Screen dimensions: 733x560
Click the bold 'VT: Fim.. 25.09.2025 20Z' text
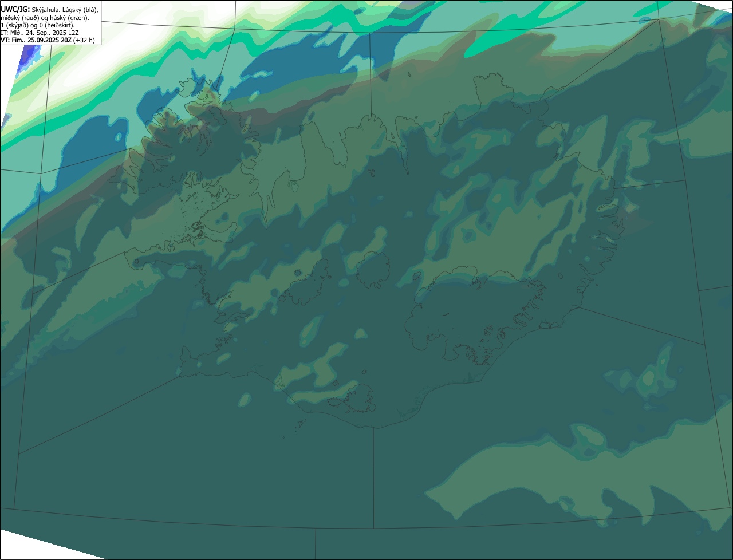pyautogui.click(x=36, y=40)
